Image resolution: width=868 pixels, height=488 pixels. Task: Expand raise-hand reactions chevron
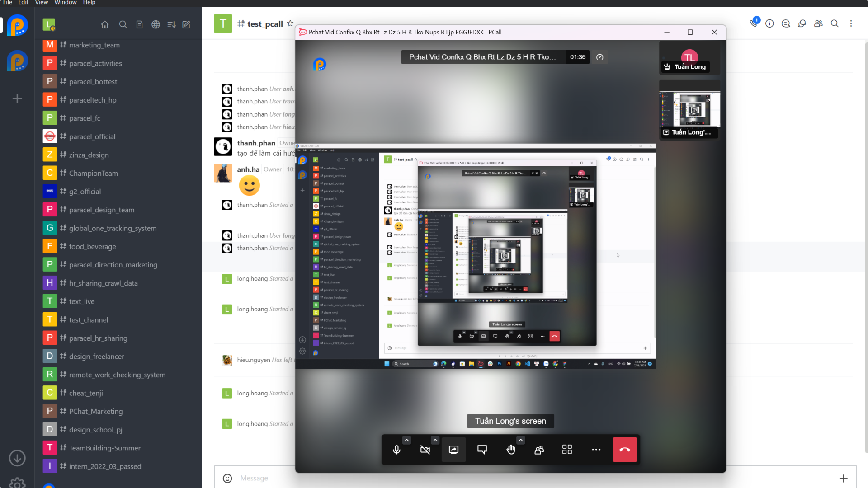click(521, 440)
